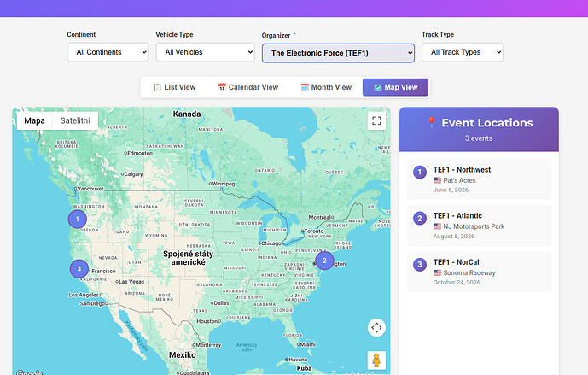Switch to Calendar View tab
This screenshot has height=375, width=588.
pyautogui.click(x=247, y=87)
